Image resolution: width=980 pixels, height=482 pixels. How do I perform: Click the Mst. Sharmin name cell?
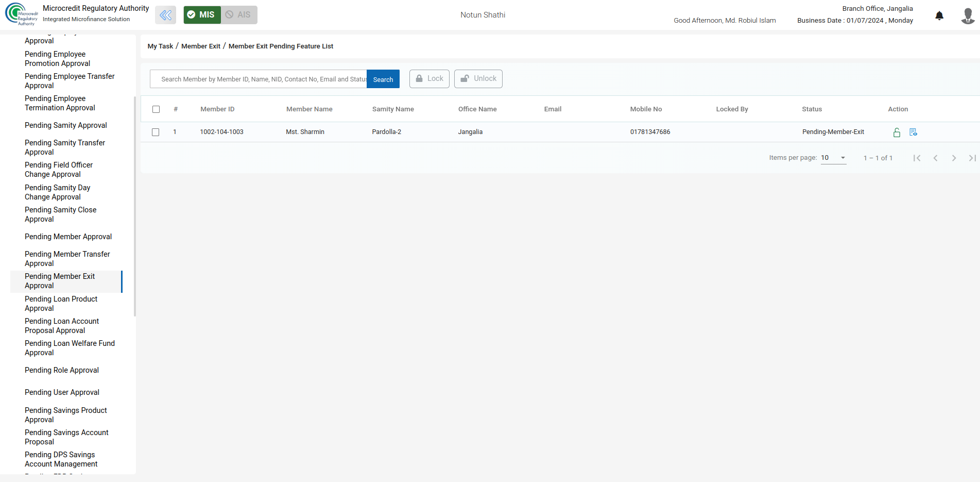pyautogui.click(x=305, y=132)
